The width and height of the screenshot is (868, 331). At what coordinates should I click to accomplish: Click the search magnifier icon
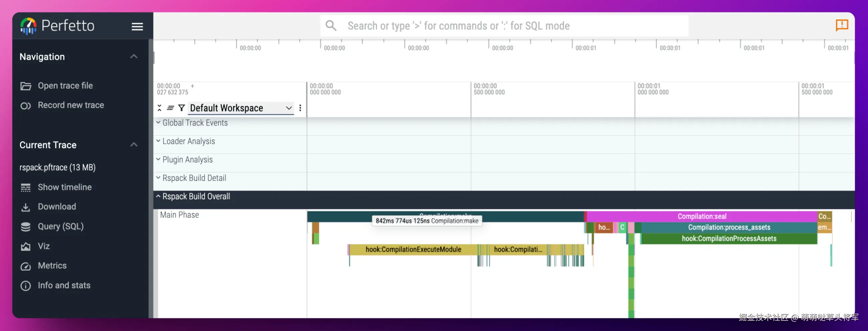tap(331, 26)
